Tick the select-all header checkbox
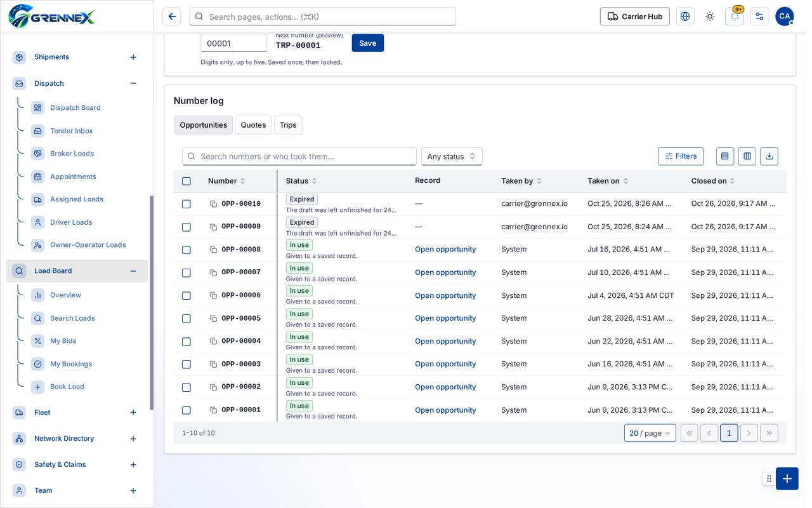 pos(187,181)
